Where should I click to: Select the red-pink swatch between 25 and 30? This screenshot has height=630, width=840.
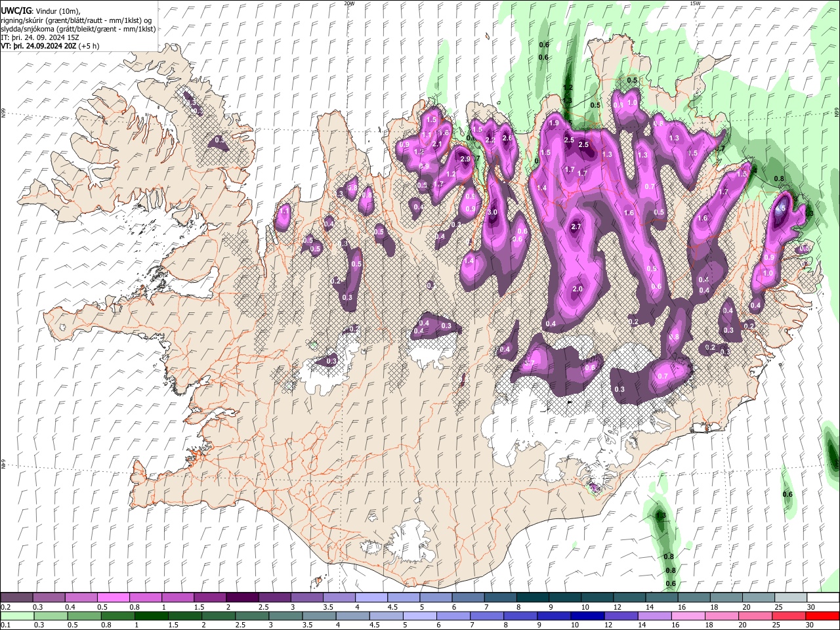[x=788, y=616]
